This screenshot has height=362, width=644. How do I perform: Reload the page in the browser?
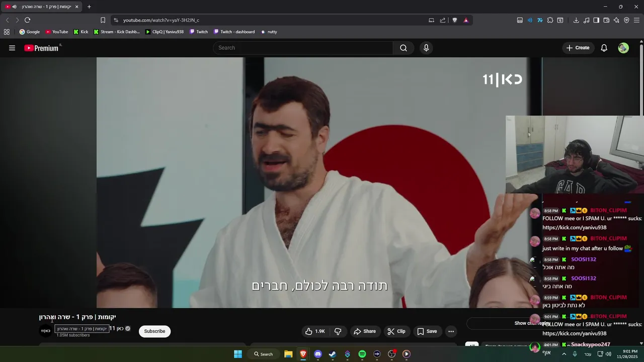tap(28, 20)
